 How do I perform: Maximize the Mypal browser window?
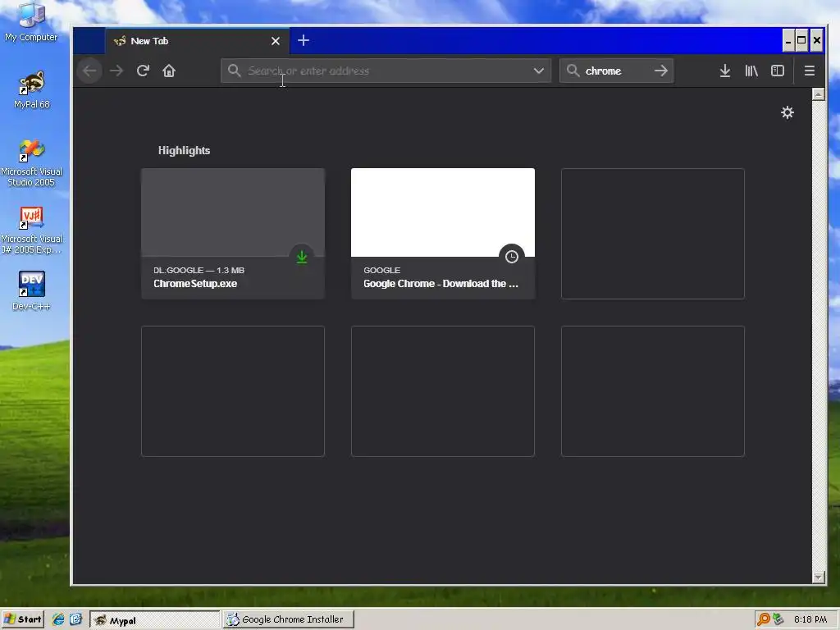(x=801, y=40)
